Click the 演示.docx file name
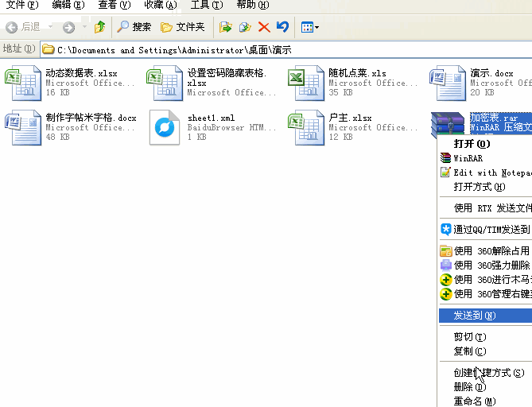Viewport: 532px width, 407px height. (491, 73)
